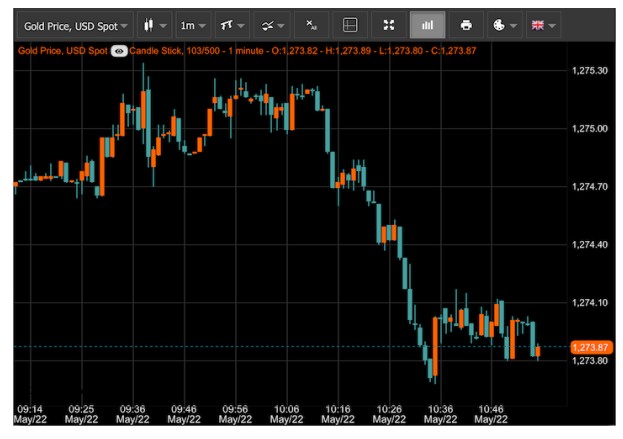623x439 pixels.
Task: Open the indicators and studies menu
Action: pos(271,24)
